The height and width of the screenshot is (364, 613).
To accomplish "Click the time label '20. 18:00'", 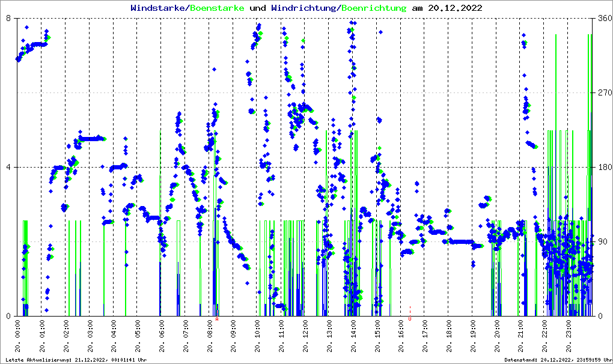I will [x=448, y=336].
